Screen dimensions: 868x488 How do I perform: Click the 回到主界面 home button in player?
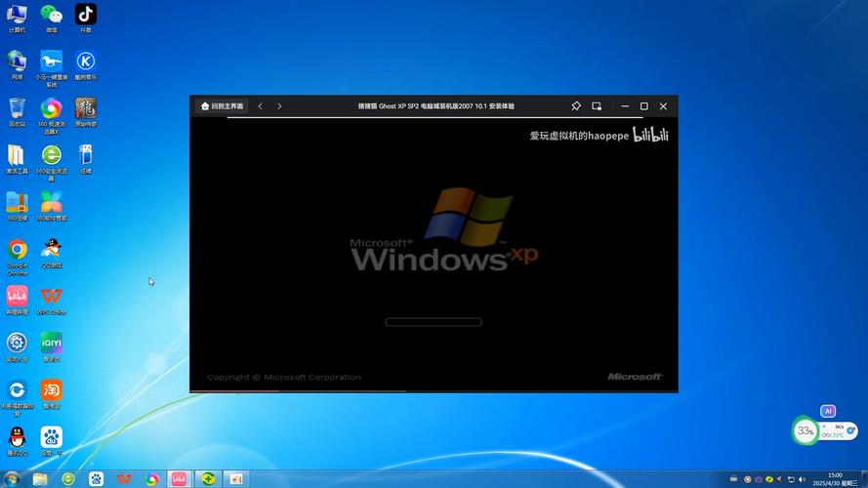point(223,106)
